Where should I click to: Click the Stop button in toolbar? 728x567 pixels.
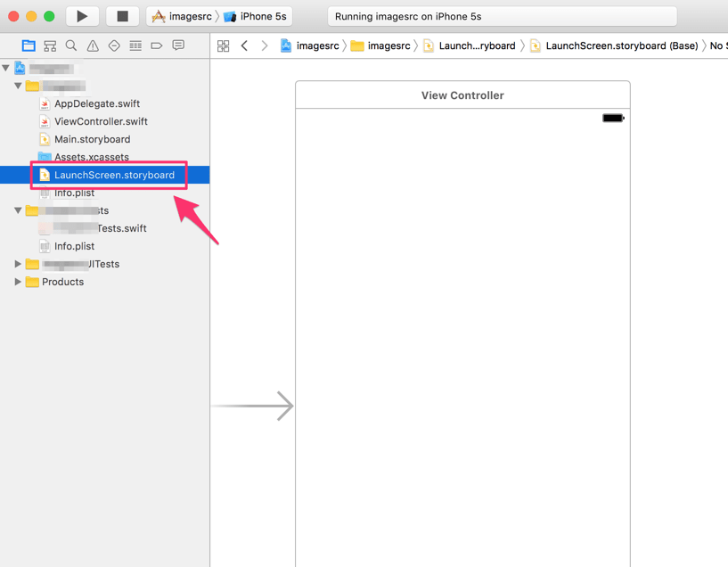point(122,16)
